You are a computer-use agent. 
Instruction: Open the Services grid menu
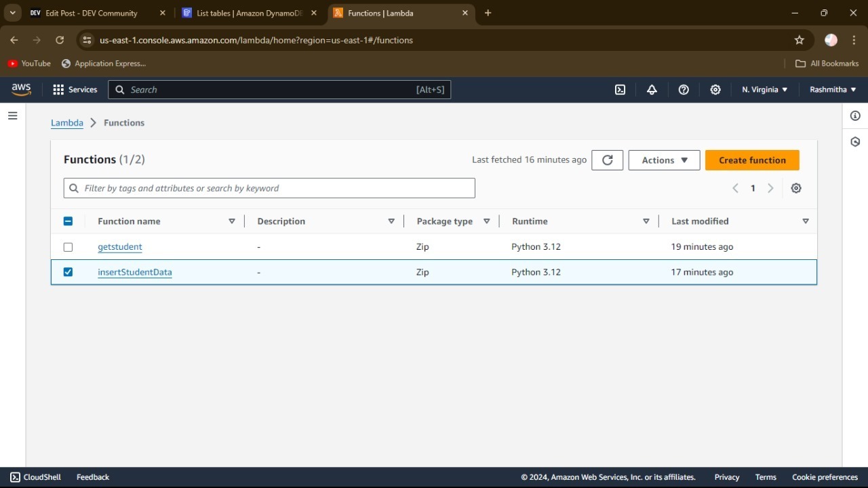tap(75, 90)
